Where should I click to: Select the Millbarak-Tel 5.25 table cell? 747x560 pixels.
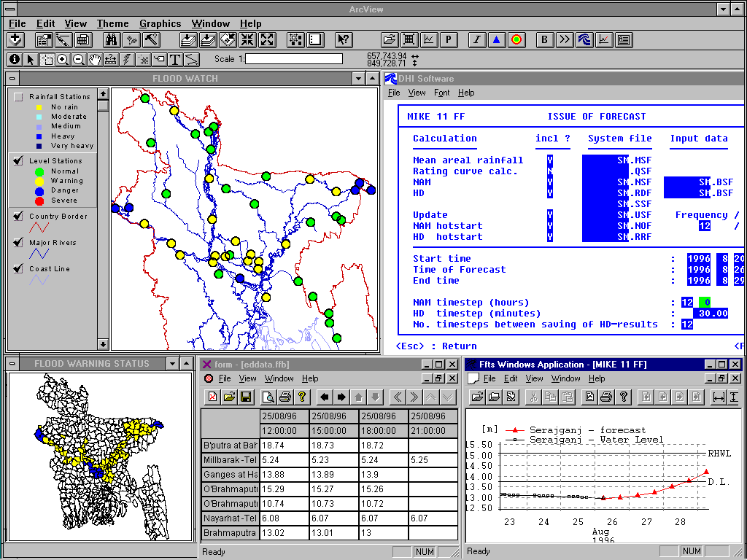[x=433, y=460]
